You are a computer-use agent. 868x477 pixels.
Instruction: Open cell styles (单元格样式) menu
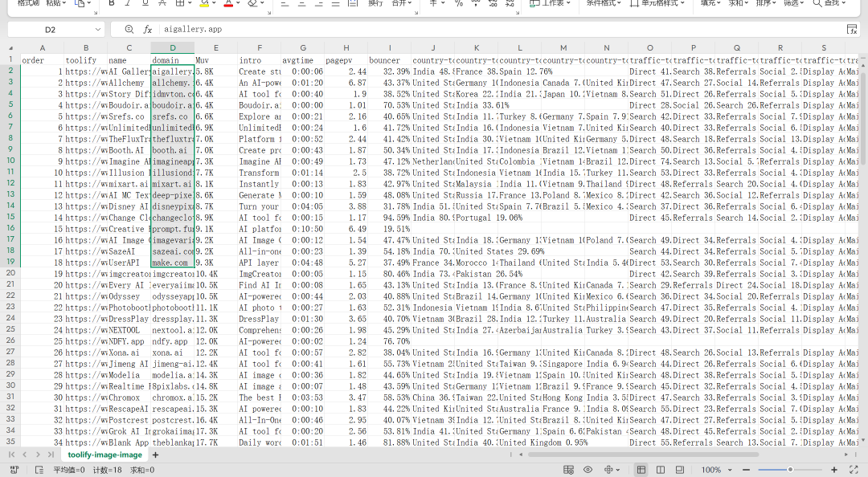(x=657, y=3)
